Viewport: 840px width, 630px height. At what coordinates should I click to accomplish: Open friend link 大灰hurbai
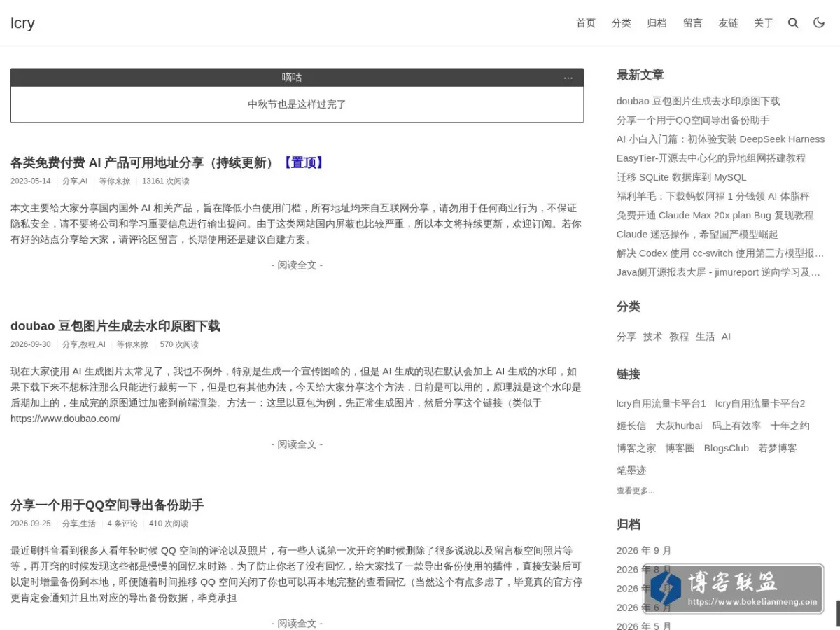(679, 426)
